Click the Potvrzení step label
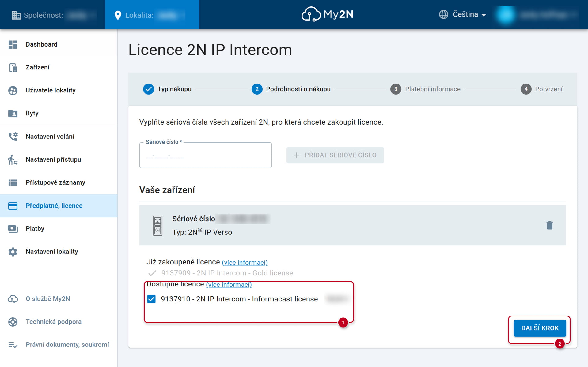588x367 pixels. click(549, 89)
